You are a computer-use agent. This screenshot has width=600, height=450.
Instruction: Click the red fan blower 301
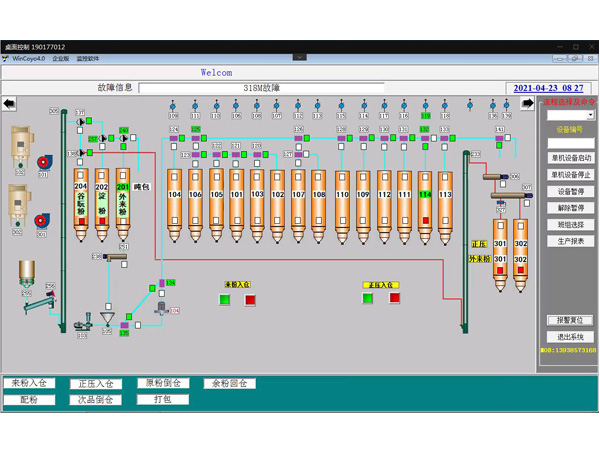pos(43,161)
